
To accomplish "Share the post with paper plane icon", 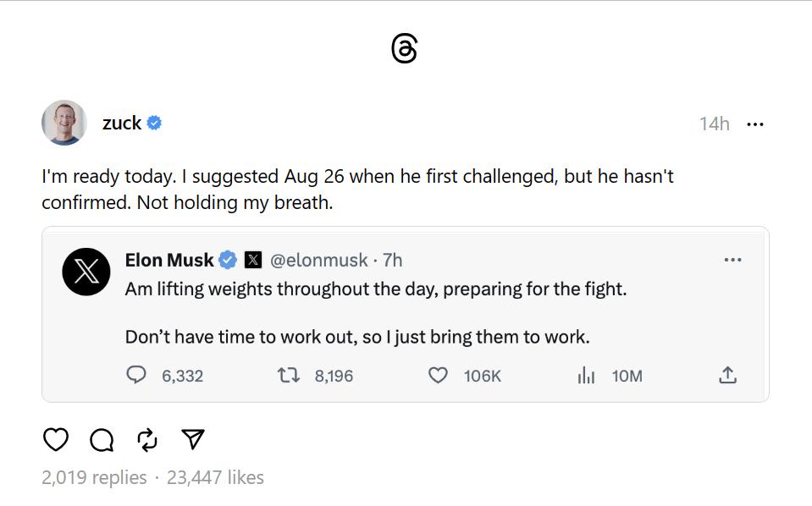I will pyautogui.click(x=193, y=439).
